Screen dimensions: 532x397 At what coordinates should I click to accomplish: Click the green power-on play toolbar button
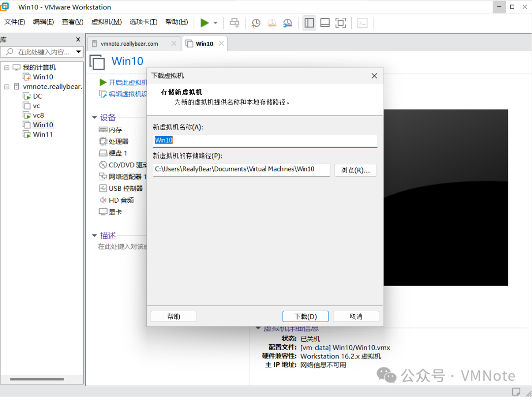tap(204, 23)
